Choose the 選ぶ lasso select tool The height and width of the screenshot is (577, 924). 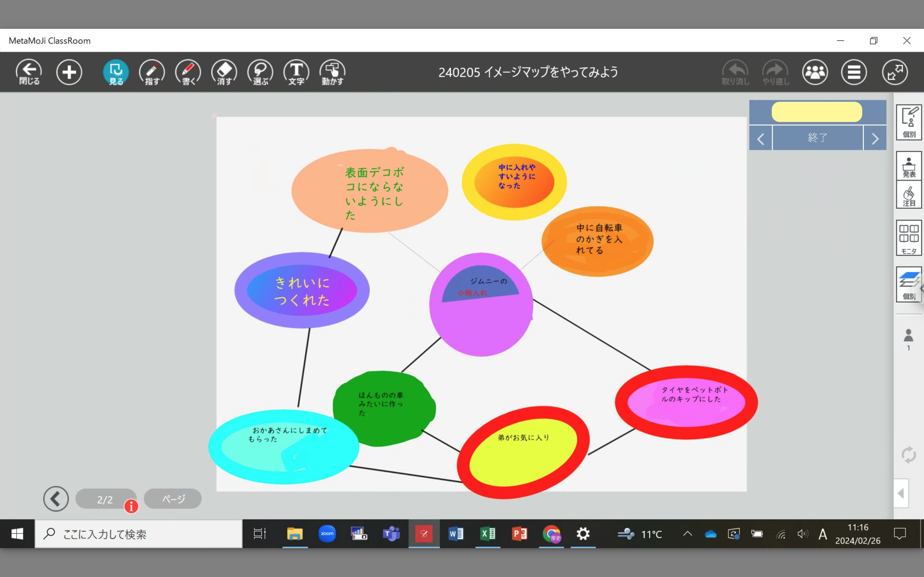point(260,72)
